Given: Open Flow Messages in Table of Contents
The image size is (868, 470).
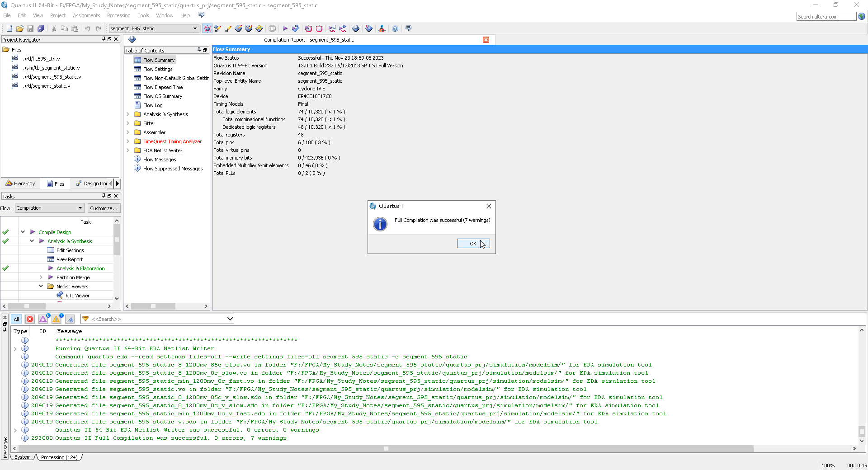Looking at the screenshot, I should tap(160, 160).
